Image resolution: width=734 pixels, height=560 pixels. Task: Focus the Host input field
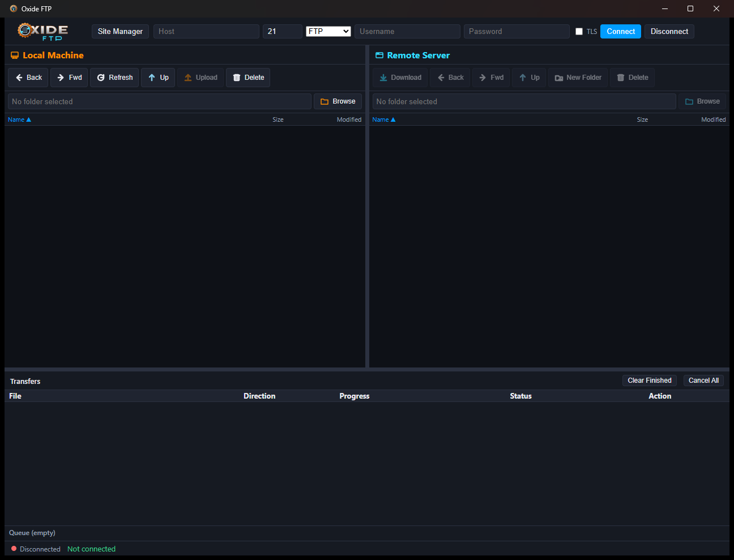[206, 31]
